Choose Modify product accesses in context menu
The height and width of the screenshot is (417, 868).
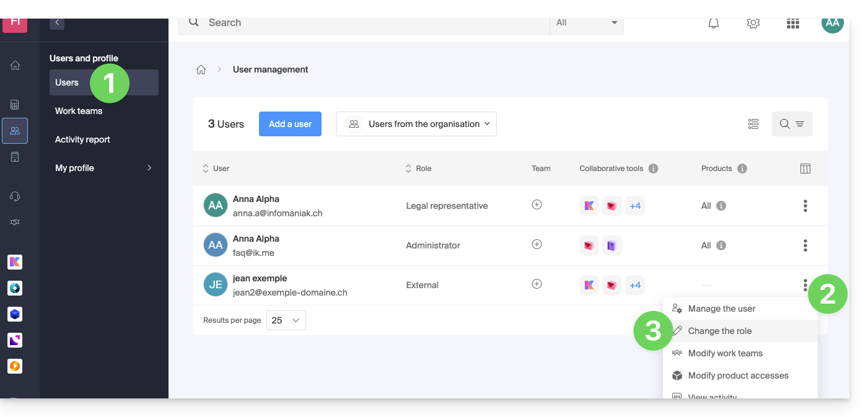738,375
